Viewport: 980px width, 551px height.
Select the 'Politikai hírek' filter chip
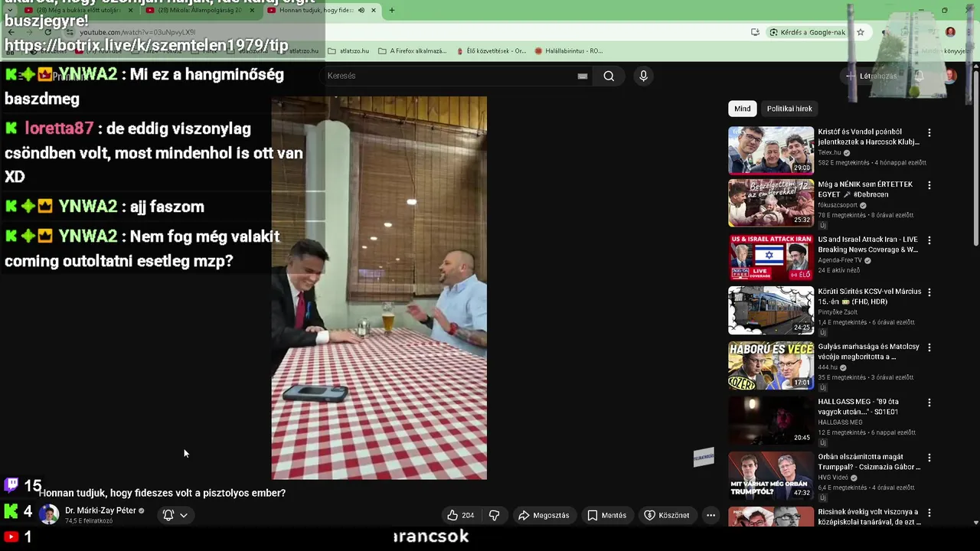789,109
